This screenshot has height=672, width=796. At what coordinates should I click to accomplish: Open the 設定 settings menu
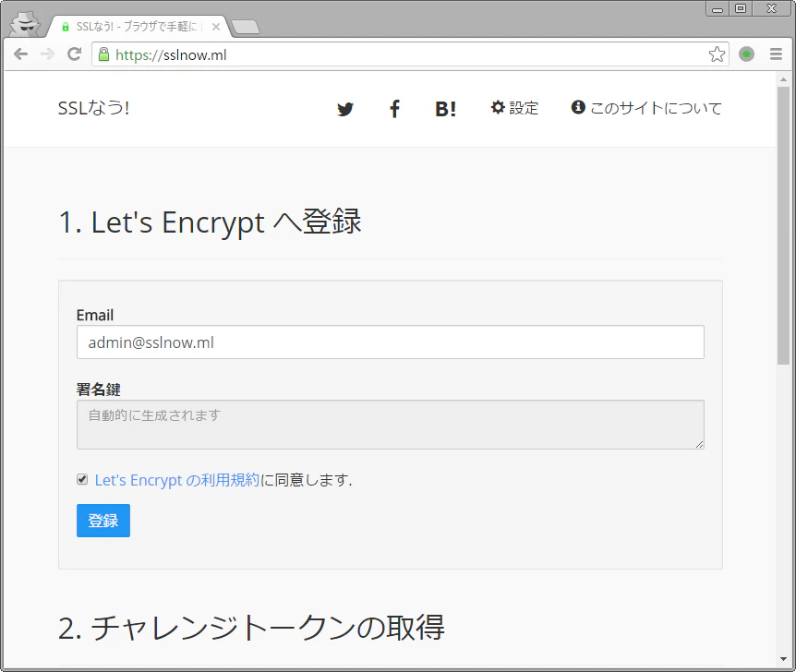pos(514,108)
